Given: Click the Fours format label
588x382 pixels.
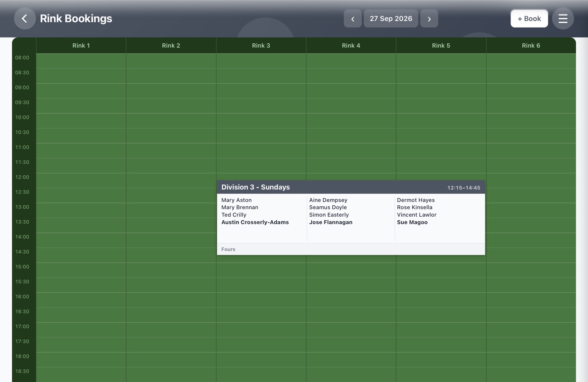Looking at the screenshot, I should 228,249.
